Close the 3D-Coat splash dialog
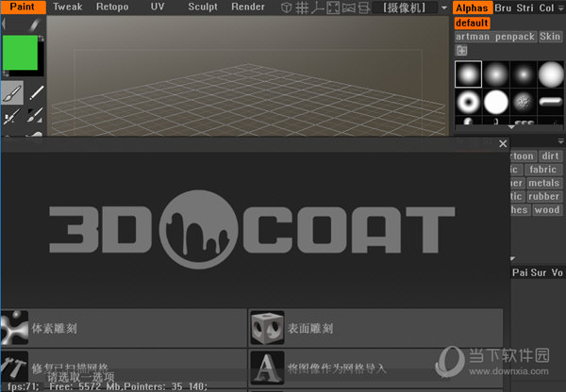 503,143
